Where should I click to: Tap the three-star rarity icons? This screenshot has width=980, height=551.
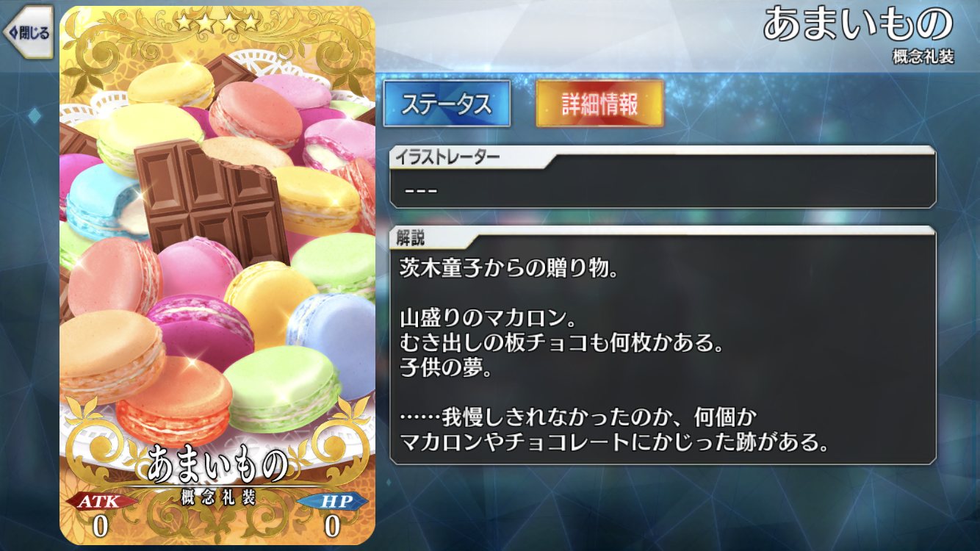click(x=217, y=23)
